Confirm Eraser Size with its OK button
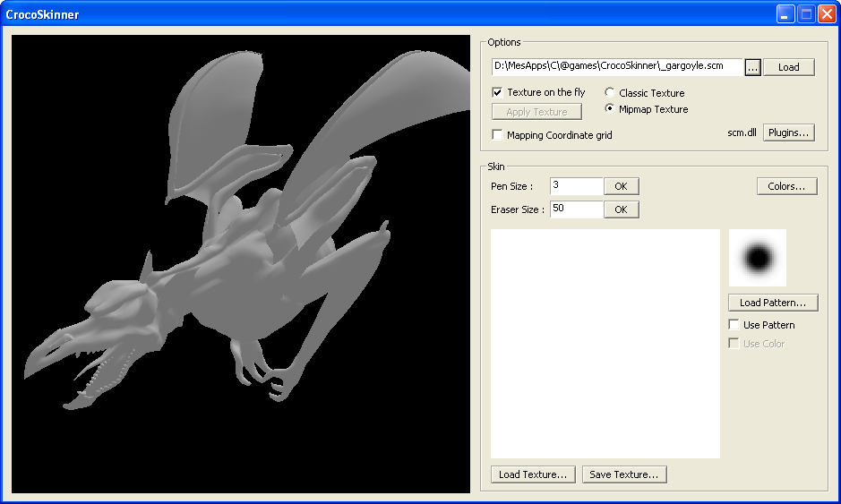 pyautogui.click(x=621, y=209)
